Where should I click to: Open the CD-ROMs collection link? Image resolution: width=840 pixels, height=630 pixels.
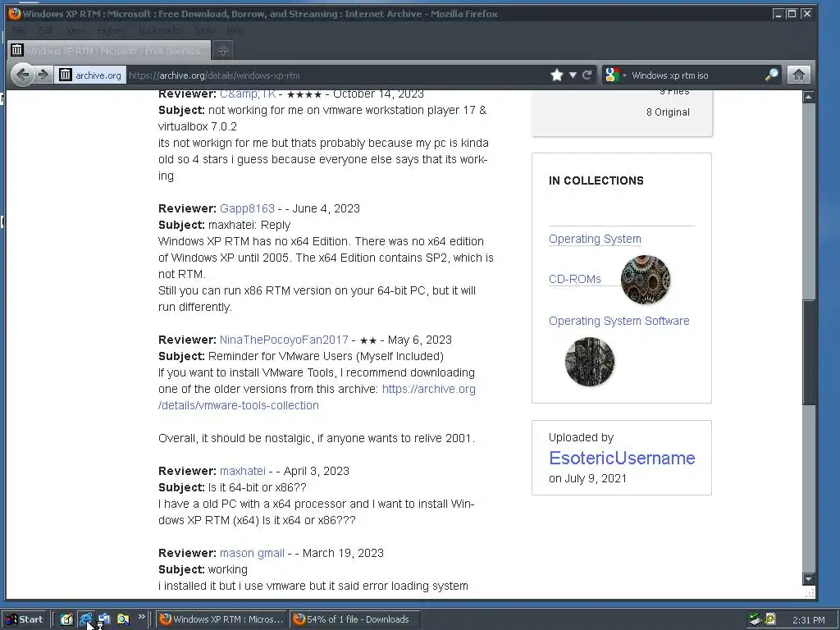pos(575,279)
